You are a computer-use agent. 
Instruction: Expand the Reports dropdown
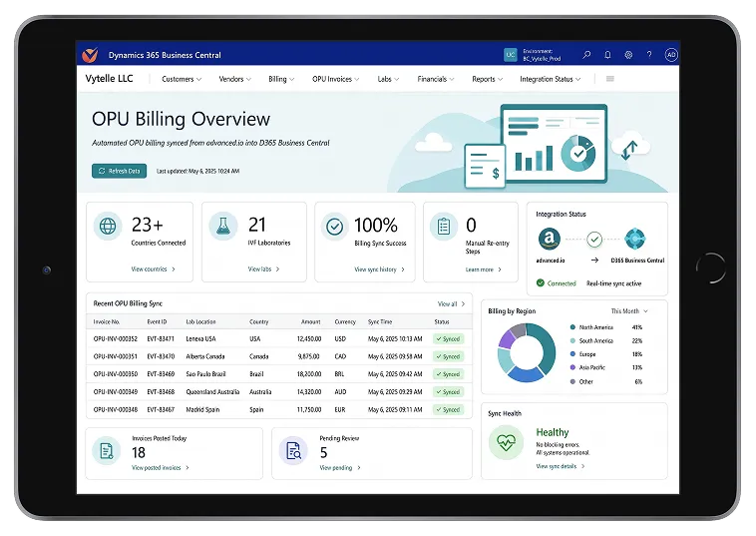click(487, 79)
